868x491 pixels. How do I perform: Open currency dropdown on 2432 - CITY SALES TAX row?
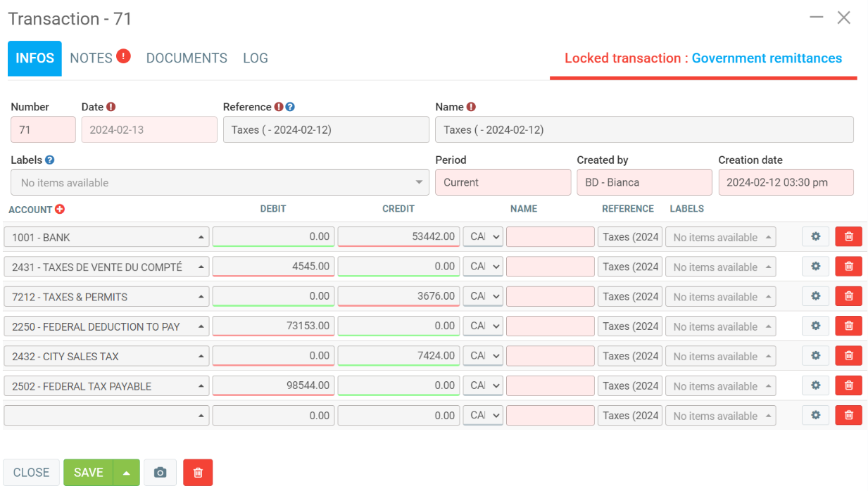coord(483,356)
